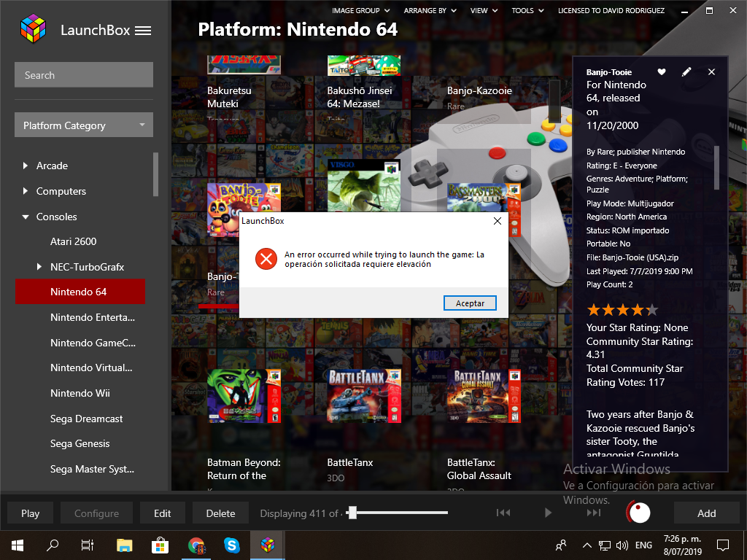Open the VIEW menu
The image size is (747, 560).
(x=484, y=10)
